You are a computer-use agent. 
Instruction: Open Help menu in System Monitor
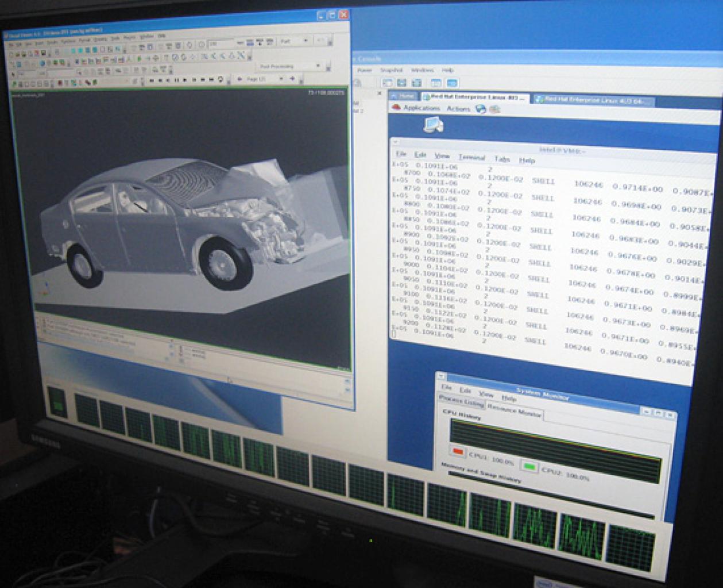click(x=509, y=398)
